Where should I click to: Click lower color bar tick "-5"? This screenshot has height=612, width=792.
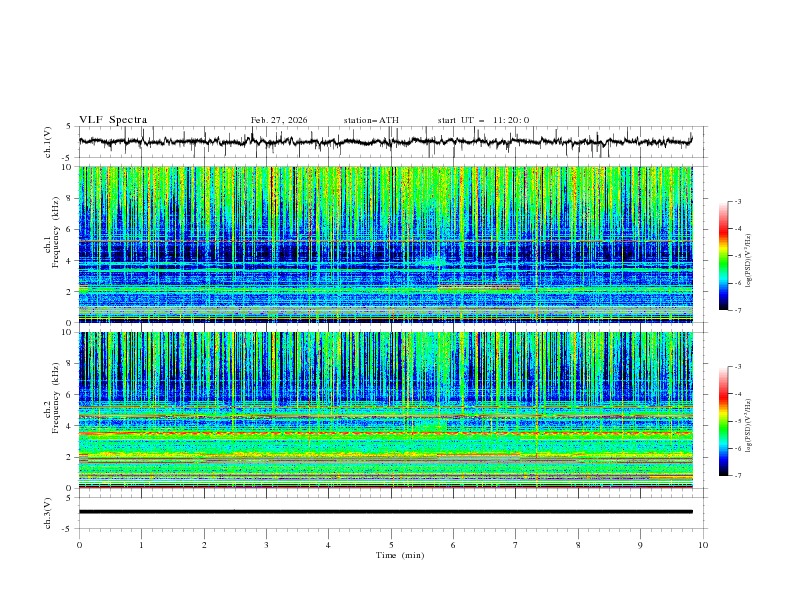coord(737,421)
